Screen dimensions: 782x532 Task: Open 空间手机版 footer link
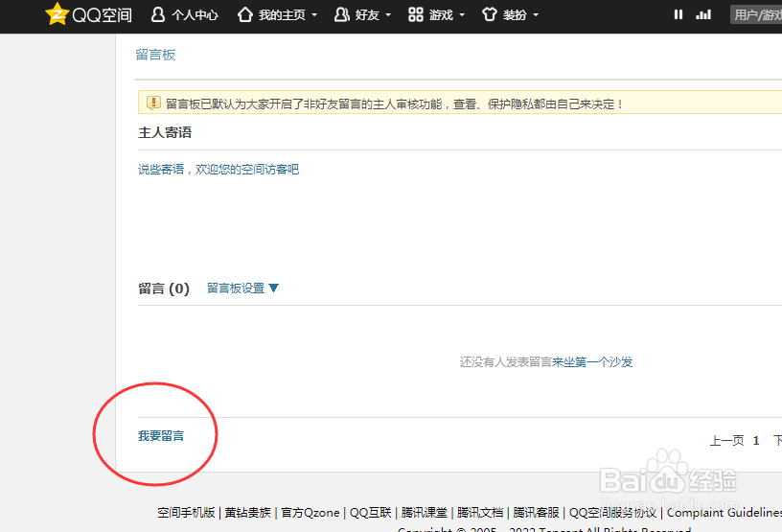(x=186, y=513)
